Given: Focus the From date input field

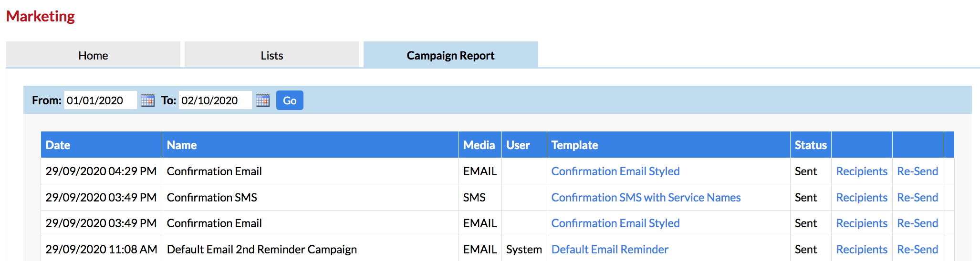Looking at the screenshot, I should [101, 100].
